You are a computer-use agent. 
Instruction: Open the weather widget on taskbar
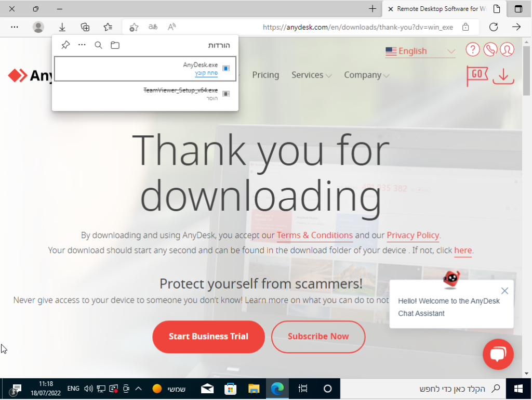tap(169, 389)
